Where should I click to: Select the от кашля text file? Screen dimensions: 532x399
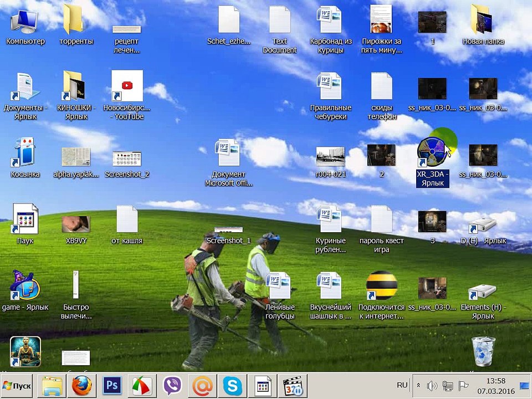126,224
